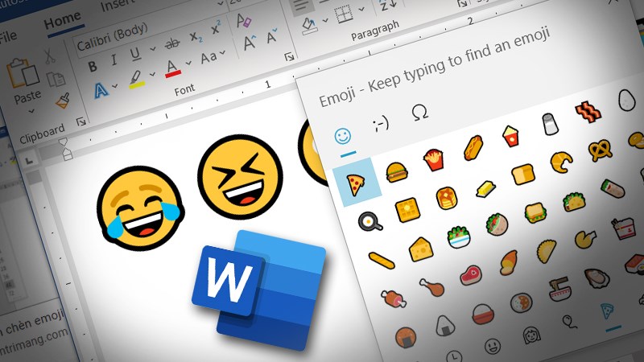Open the File tab
This screenshot has height=362, width=644.
point(8,37)
